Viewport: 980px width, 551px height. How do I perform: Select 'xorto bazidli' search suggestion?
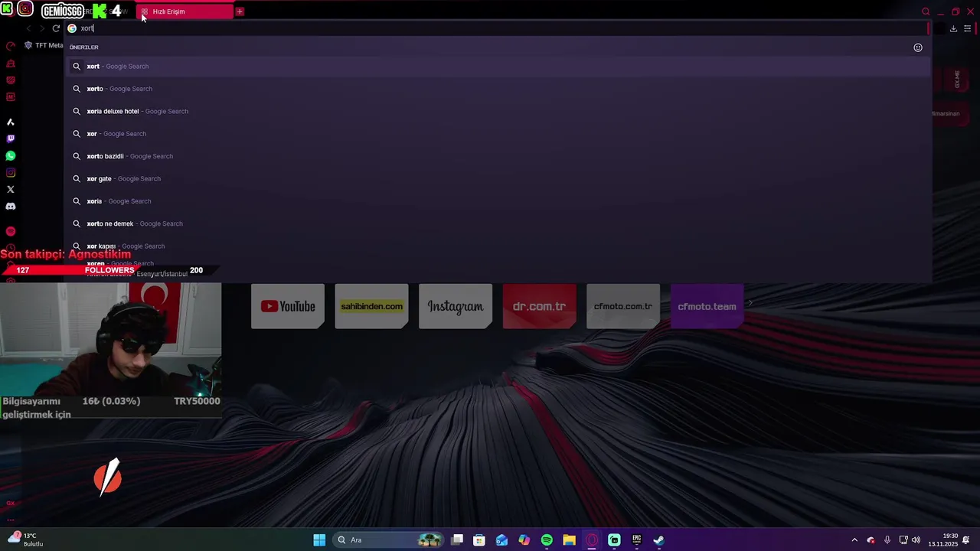coord(498,156)
